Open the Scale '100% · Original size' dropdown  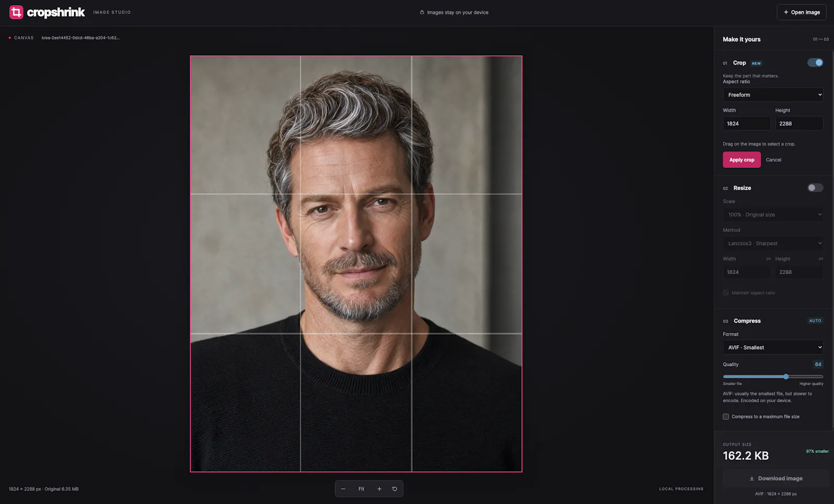pyautogui.click(x=773, y=215)
